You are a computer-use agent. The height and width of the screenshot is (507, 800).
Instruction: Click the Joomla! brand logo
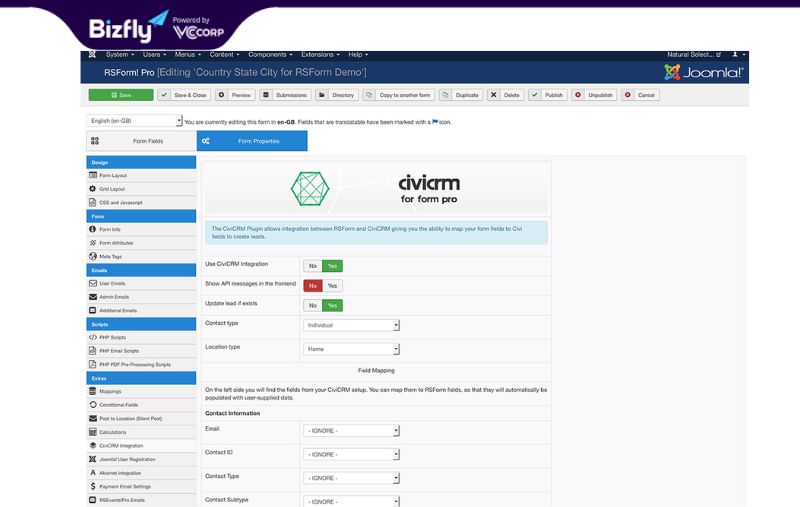click(704, 72)
